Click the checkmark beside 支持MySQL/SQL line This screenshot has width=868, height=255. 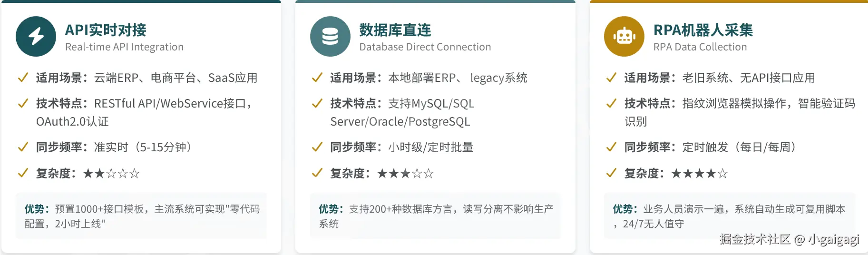click(317, 103)
